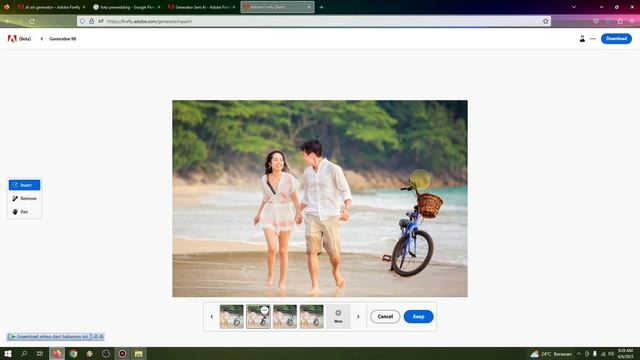Open a new browser tab

click(x=322, y=7)
